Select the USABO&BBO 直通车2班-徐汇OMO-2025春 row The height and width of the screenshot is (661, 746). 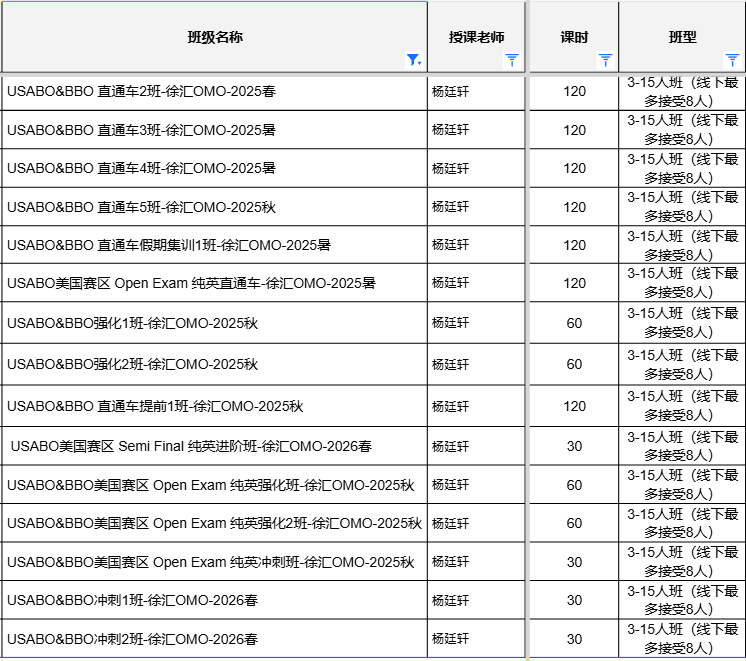click(142, 91)
